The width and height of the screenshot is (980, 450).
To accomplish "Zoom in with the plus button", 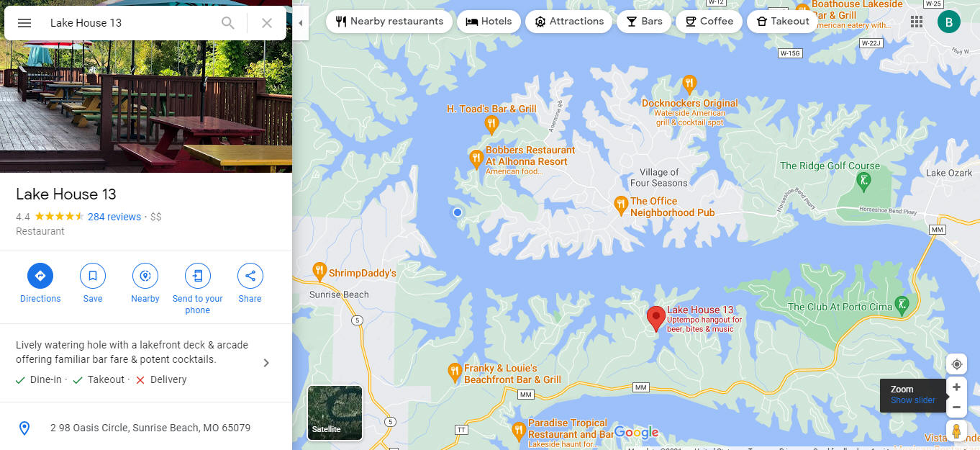I will point(956,387).
